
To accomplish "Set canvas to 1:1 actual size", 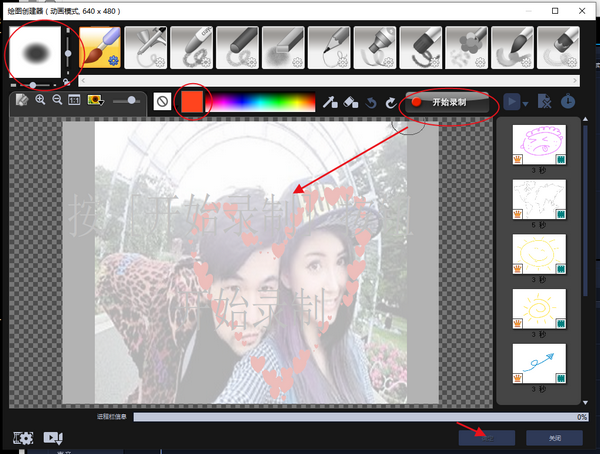I will (74, 101).
